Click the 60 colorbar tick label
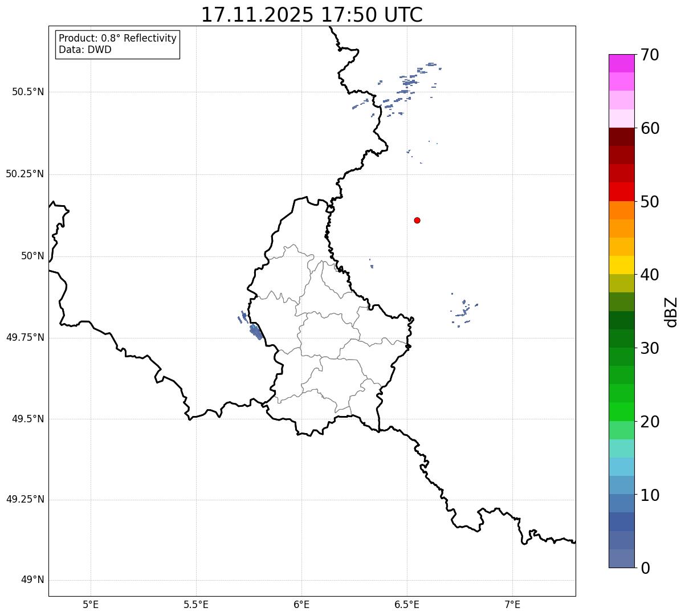This screenshot has width=685, height=616. click(650, 128)
